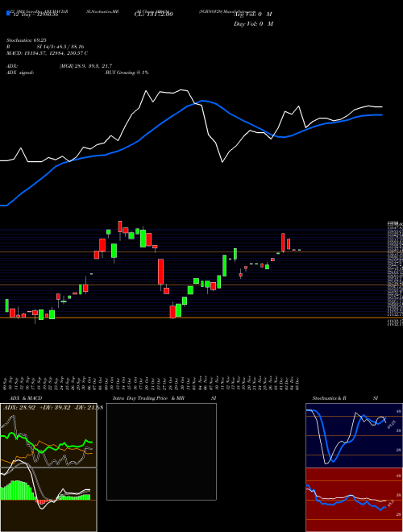
Task: Open the blue Stochastics chart panel
Action: click(x=354, y=435)
